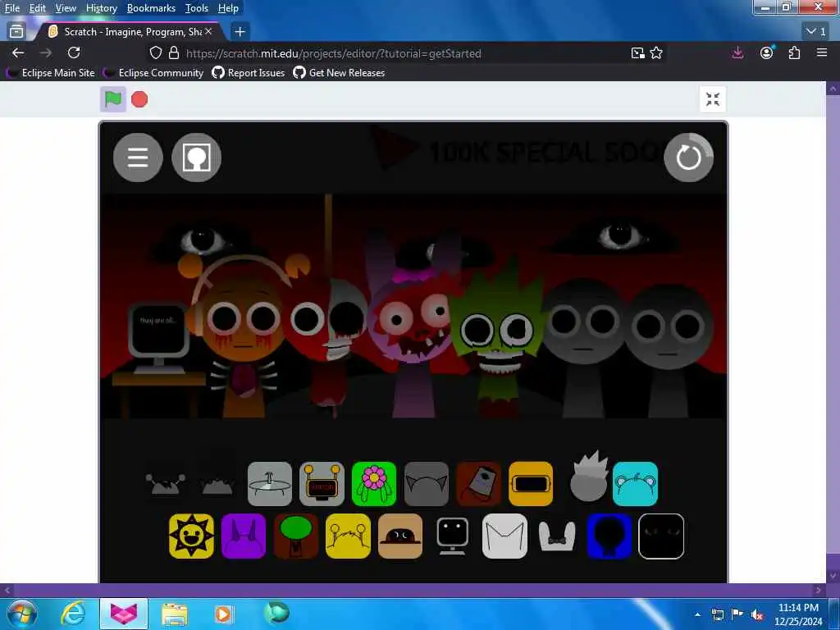The width and height of the screenshot is (840, 630).
Task: Open the browser application menu
Action: 822,52
